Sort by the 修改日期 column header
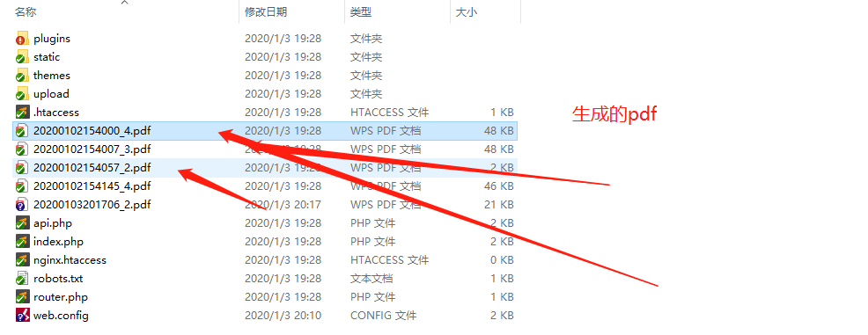Image resolution: width=868 pixels, height=335 pixels. (266, 11)
